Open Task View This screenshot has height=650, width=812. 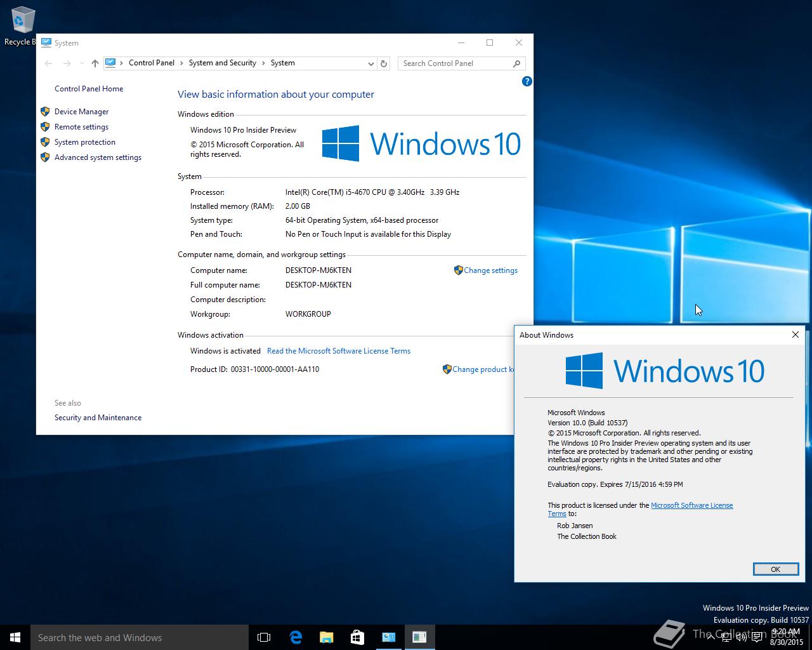pos(264,637)
